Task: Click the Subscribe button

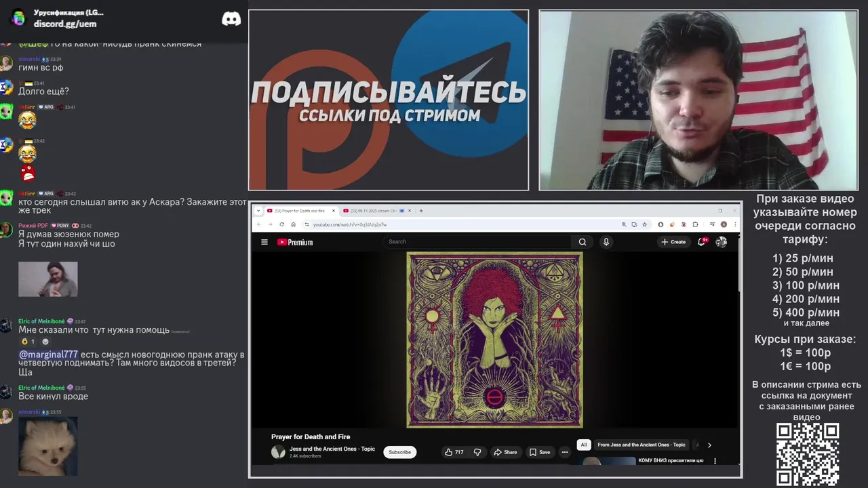Action: (399, 452)
